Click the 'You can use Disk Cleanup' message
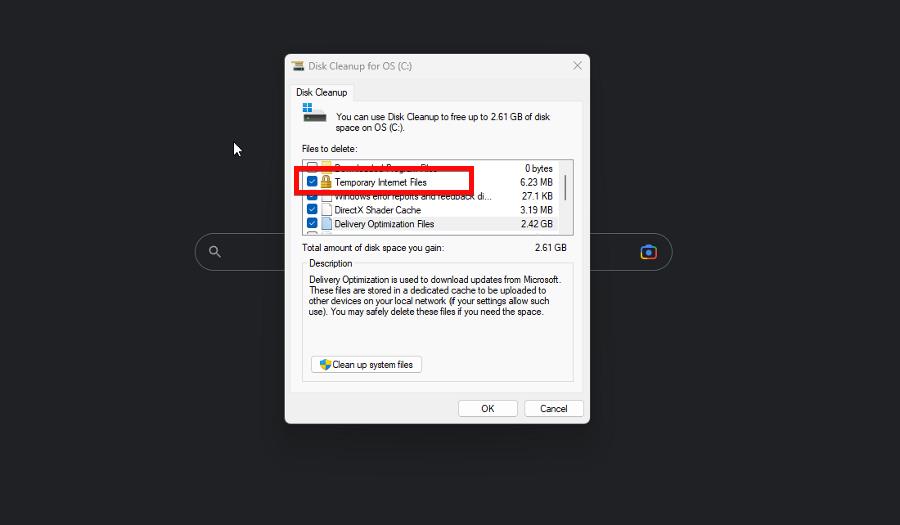The image size is (900, 525). [x=443, y=122]
